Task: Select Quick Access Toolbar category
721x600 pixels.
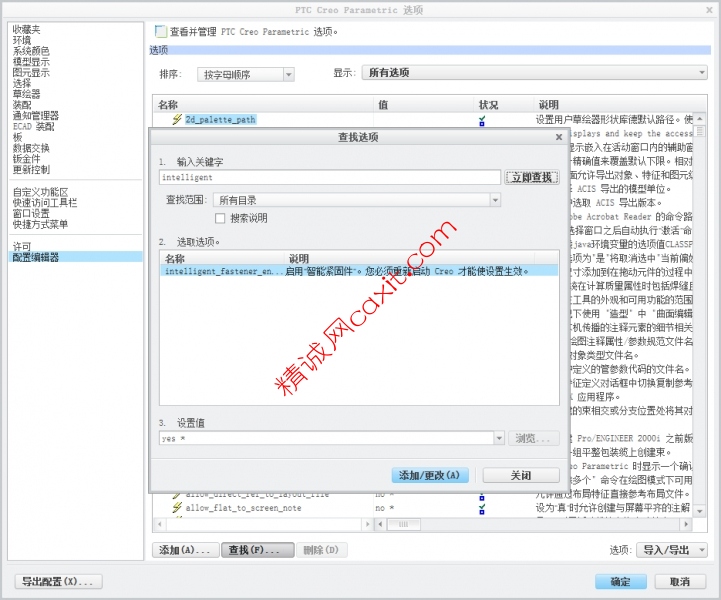Action: coord(45,203)
